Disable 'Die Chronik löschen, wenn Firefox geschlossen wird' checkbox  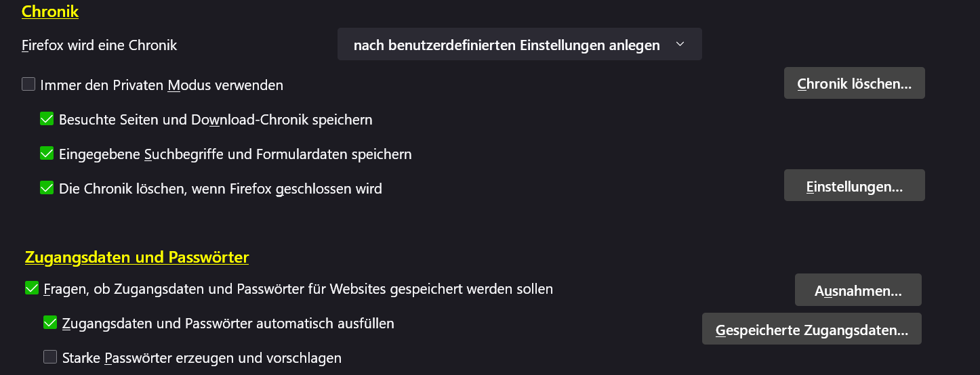point(47,188)
